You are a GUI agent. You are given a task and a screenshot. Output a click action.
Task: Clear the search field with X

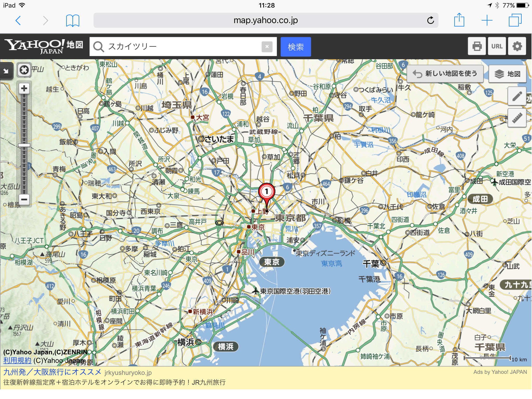pyautogui.click(x=267, y=47)
